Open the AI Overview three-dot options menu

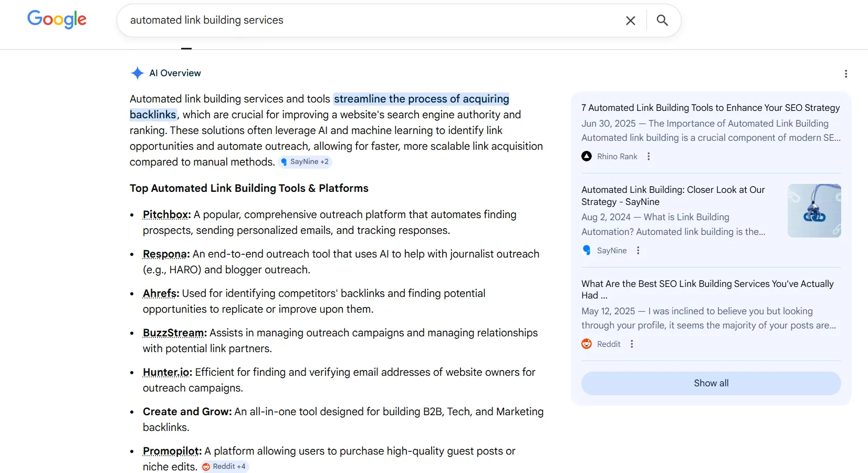pos(846,74)
